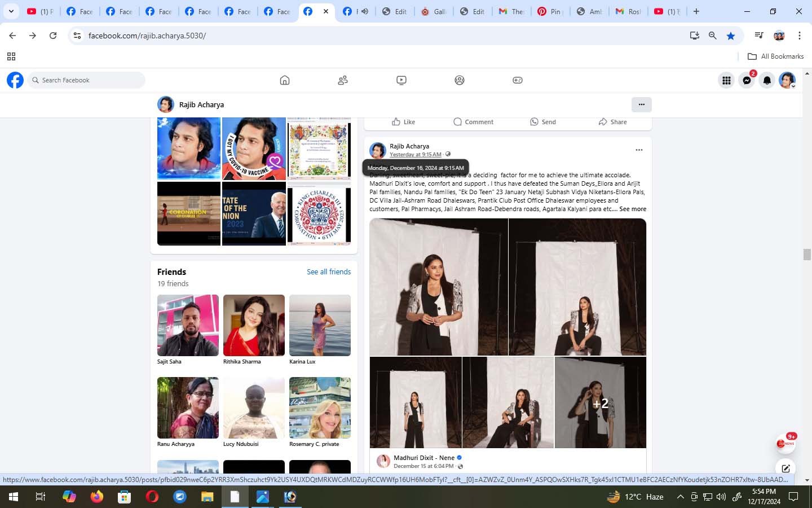The height and width of the screenshot is (508, 812).
Task: Open the notifications bell
Action: tap(767, 81)
